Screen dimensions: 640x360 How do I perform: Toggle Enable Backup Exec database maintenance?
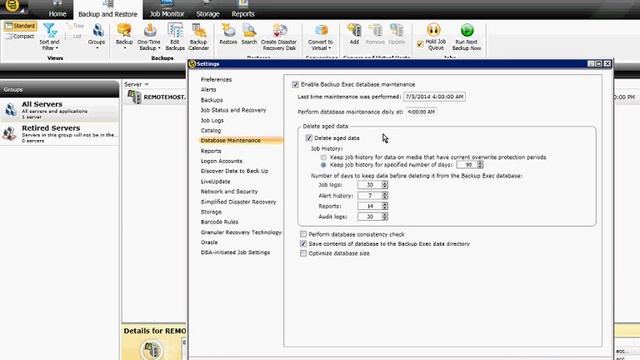click(296, 84)
